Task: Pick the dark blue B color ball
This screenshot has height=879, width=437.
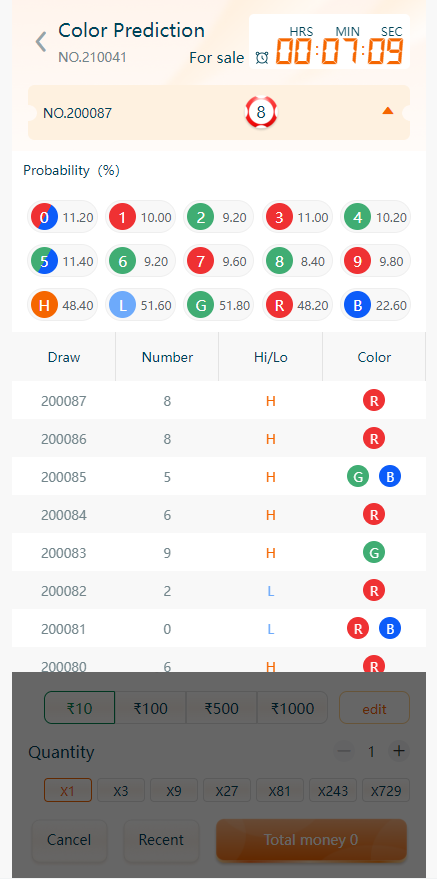Action: (x=357, y=306)
